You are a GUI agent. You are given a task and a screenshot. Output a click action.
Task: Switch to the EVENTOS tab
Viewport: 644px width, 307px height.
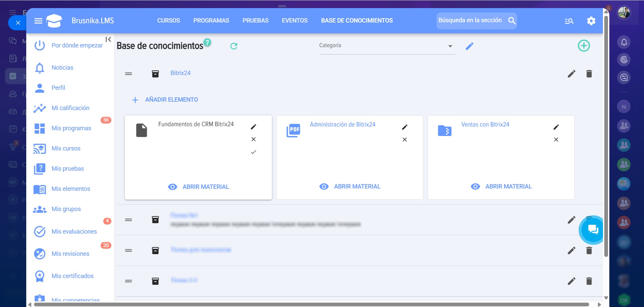pos(294,21)
